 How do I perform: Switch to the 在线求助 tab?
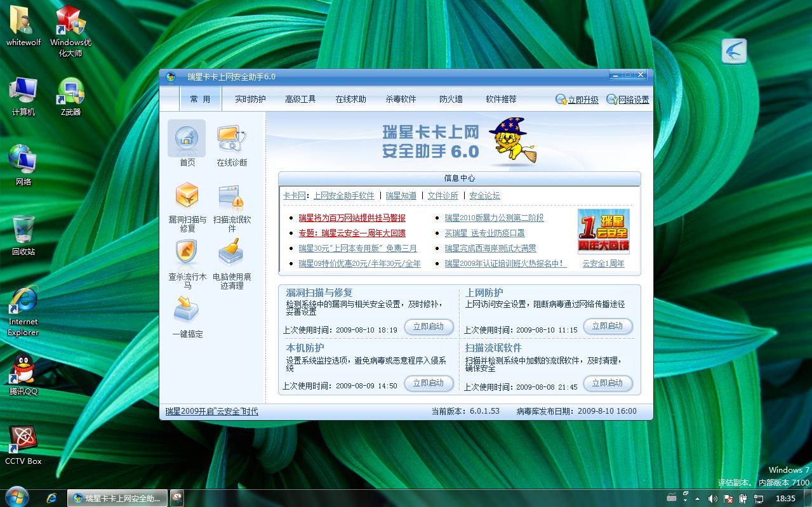350,99
